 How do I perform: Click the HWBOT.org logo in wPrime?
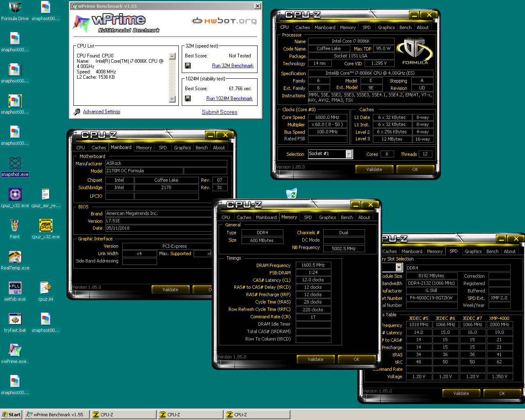(x=224, y=21)
